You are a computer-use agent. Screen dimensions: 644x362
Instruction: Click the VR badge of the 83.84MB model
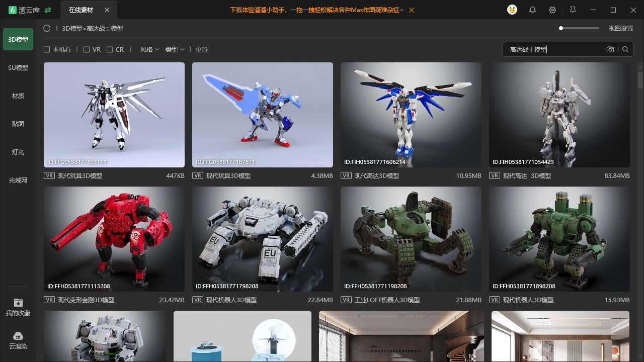(x=495, y=175)
